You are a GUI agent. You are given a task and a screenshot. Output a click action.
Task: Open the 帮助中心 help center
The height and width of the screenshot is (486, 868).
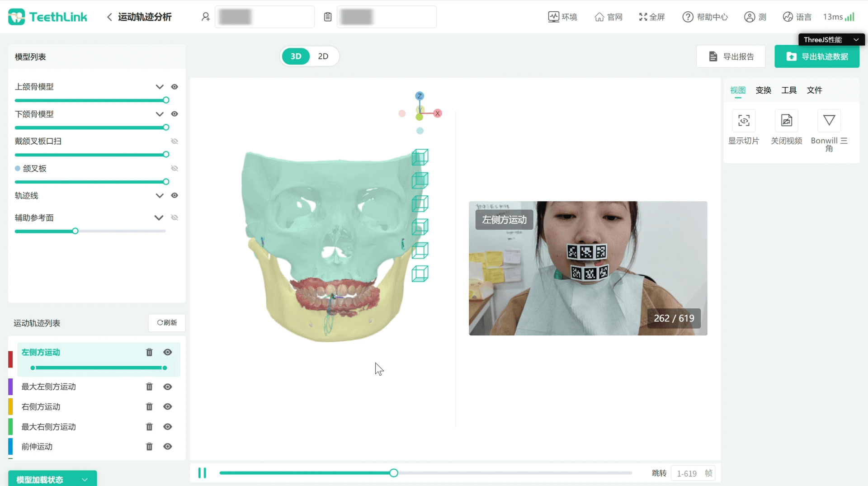coord(705,17)
